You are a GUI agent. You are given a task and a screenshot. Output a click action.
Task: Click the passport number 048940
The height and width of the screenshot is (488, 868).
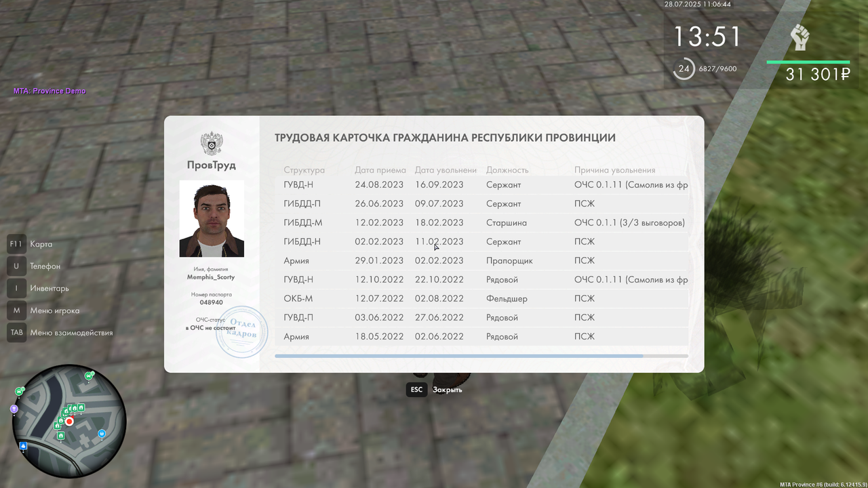click(212, 302)
